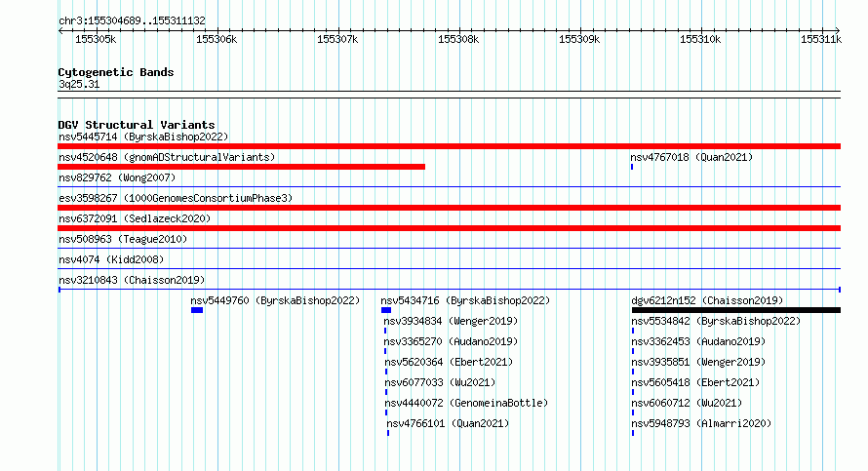868x471 pixels.
Task: Select the blue box of nsv5449760
Action: (197, 310)
